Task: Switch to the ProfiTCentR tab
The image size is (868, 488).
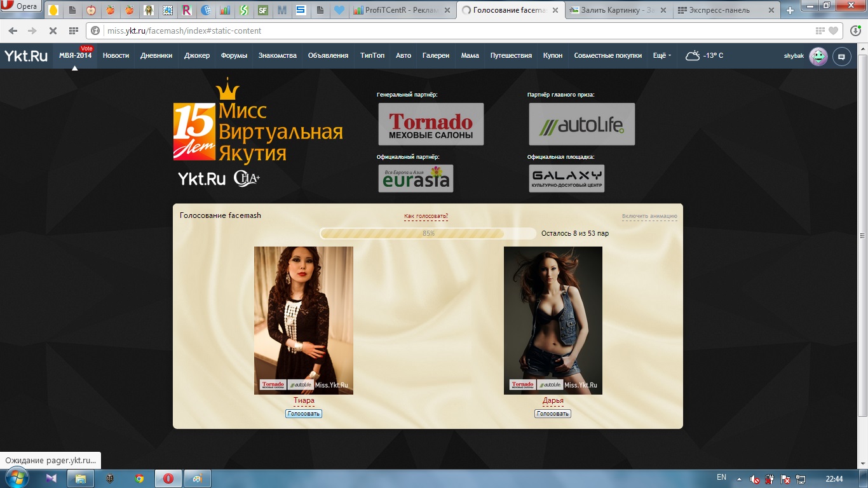Action: pos(402,10)
